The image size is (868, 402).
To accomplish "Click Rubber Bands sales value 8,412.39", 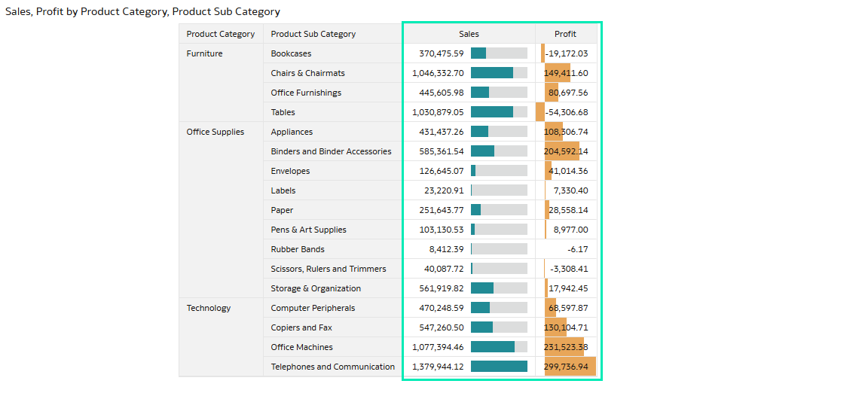I will (446, 249).
